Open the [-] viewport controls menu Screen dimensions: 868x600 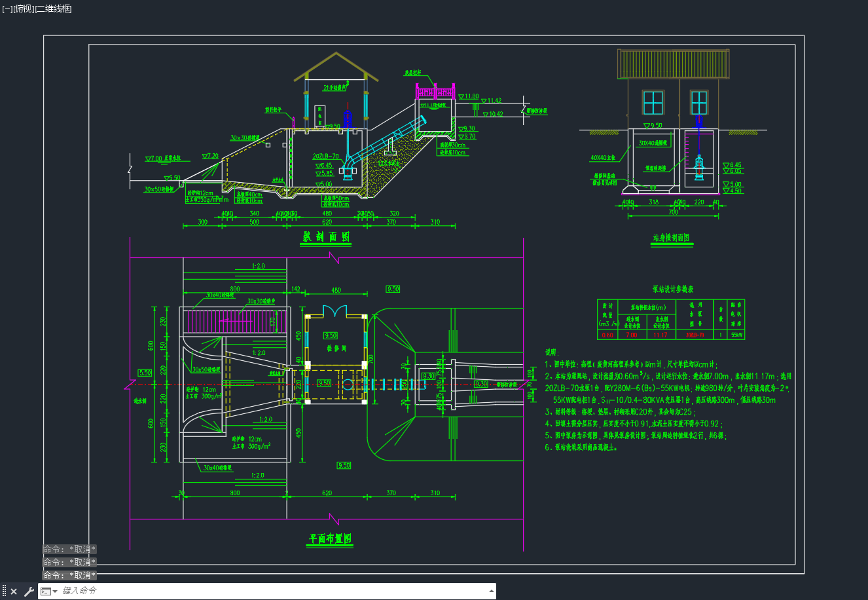pyautogui.click(x=7, y=9)
